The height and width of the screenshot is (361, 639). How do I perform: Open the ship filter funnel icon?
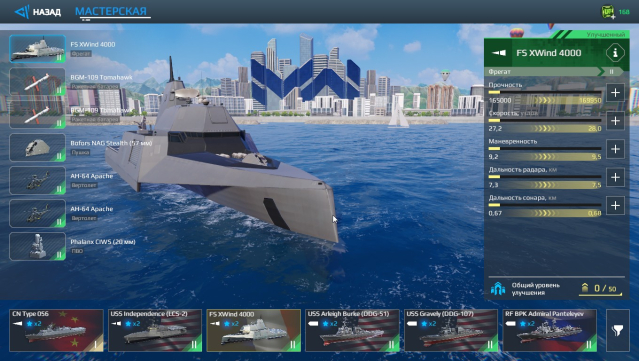point(618,330)
